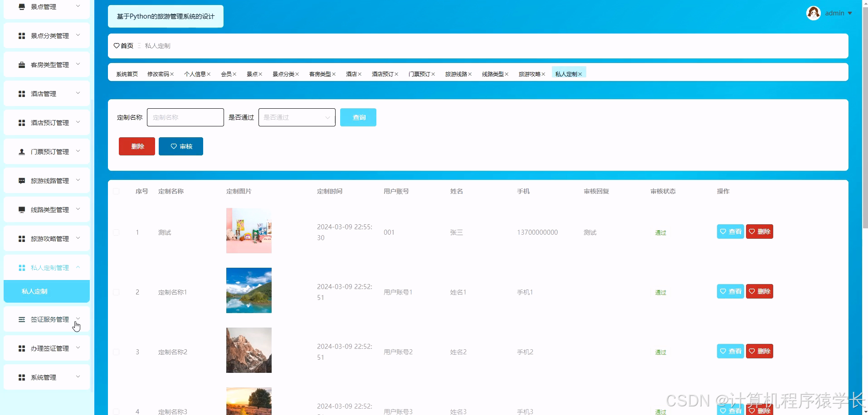
Task: Click the admin avatar picture
Action: pyautogui.click(x=814, y=13)
